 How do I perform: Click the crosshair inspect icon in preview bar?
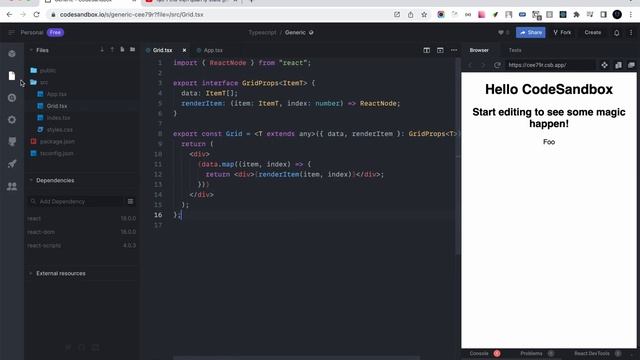tap(604, 65)
